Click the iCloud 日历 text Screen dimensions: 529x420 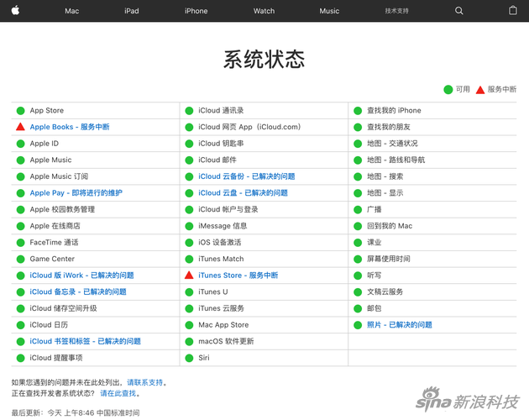[49, 325]
